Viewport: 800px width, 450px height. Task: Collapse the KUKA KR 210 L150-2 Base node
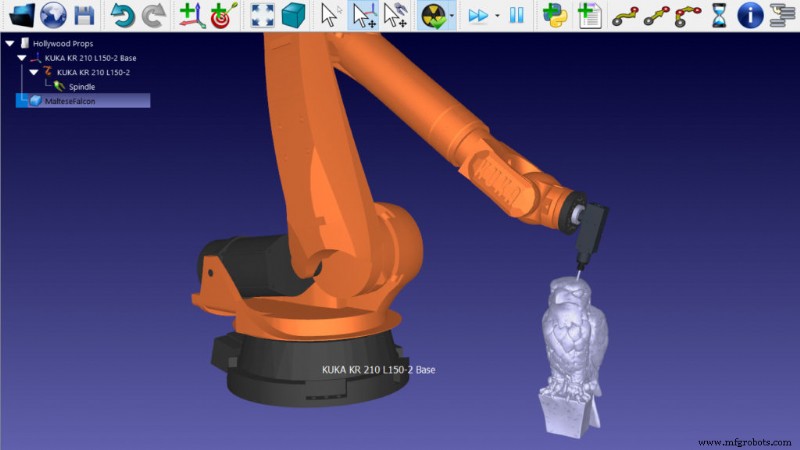tap(22, 58)
